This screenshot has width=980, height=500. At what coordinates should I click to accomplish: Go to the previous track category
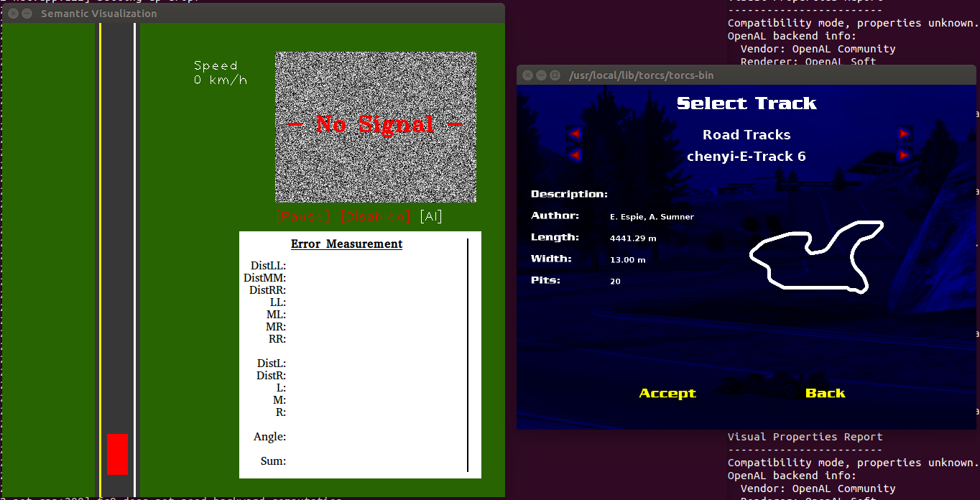pos(574,134)
